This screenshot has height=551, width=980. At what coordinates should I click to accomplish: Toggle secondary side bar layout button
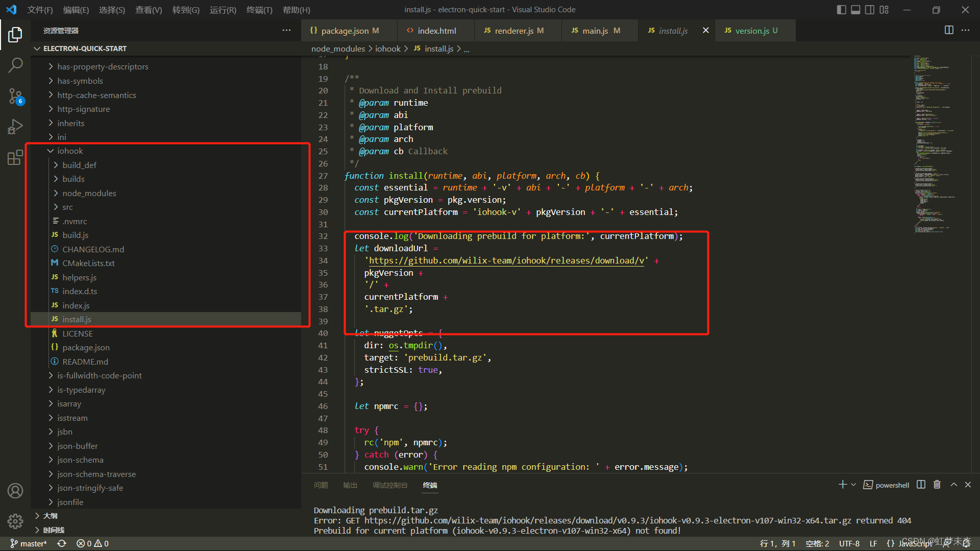(x=870, y=10)
